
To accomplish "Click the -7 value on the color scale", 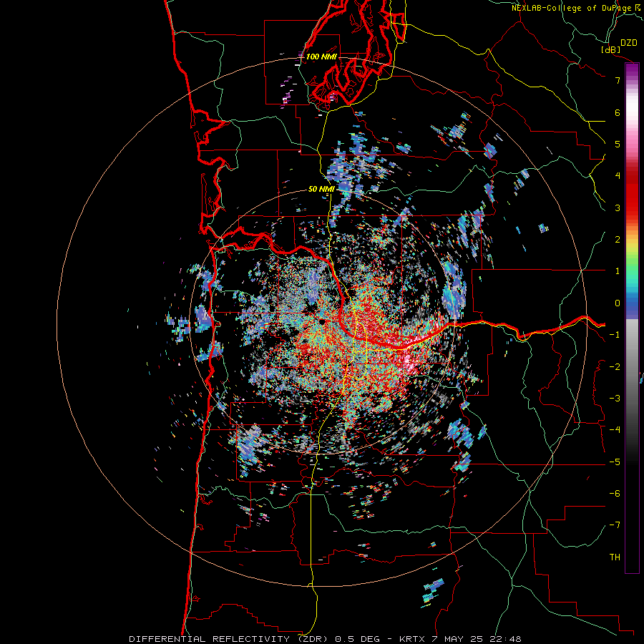I will [615, 525].
